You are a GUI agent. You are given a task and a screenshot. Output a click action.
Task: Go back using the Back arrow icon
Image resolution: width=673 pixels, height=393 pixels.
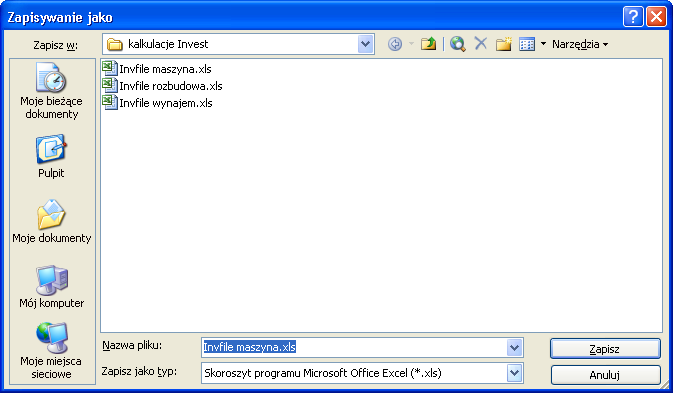pos(395,44)
